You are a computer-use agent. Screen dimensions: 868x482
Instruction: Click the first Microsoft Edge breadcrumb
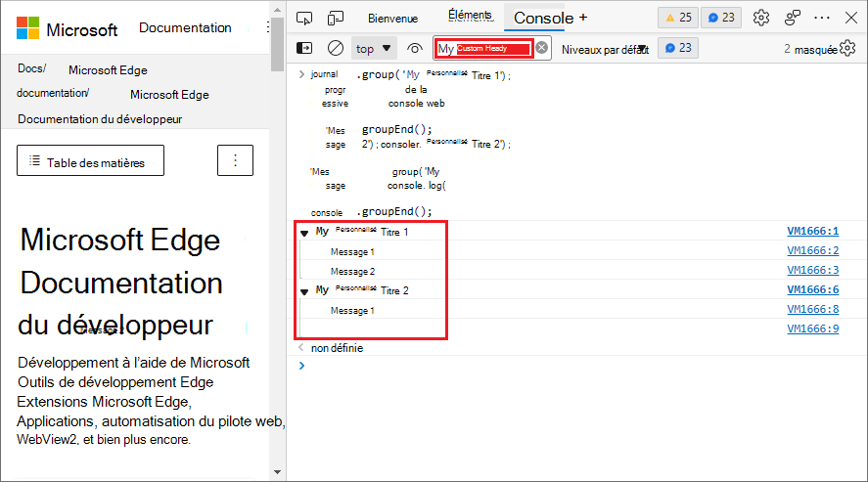[108, 70]
